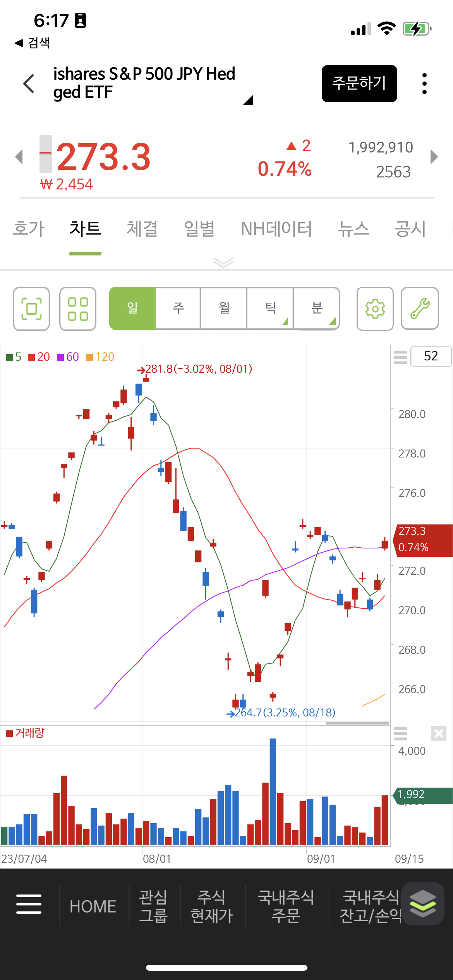The width and height of the screenshot is (453, 980).
Task: Show next stock with right triangle arrow
Action: [x=434, y=157]
